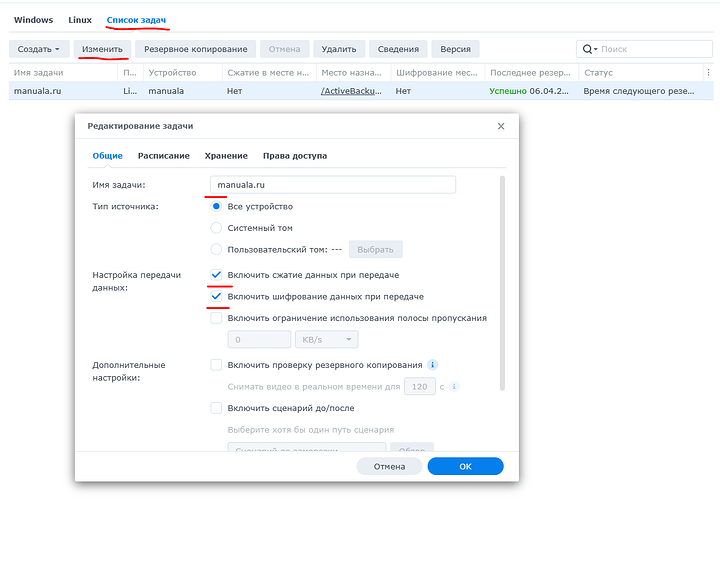Switch to the Windows tab
The image size is (720, 562).
pos(33,20)
